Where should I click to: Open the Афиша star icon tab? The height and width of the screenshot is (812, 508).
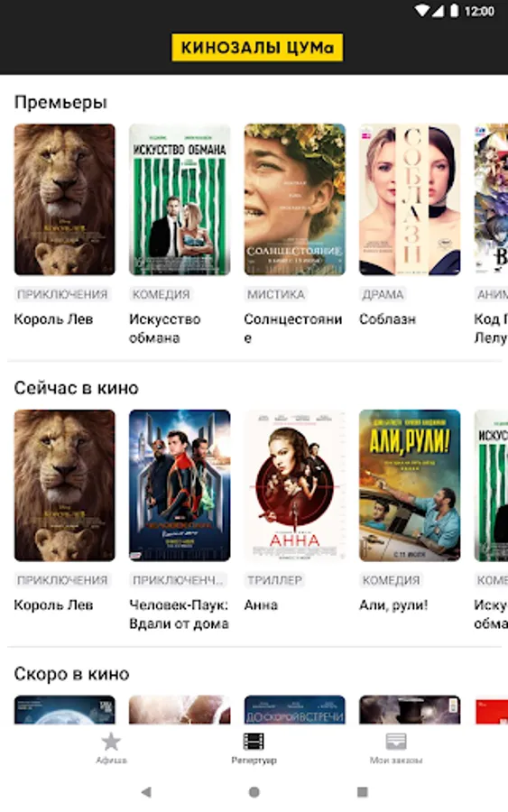[111, 743]
